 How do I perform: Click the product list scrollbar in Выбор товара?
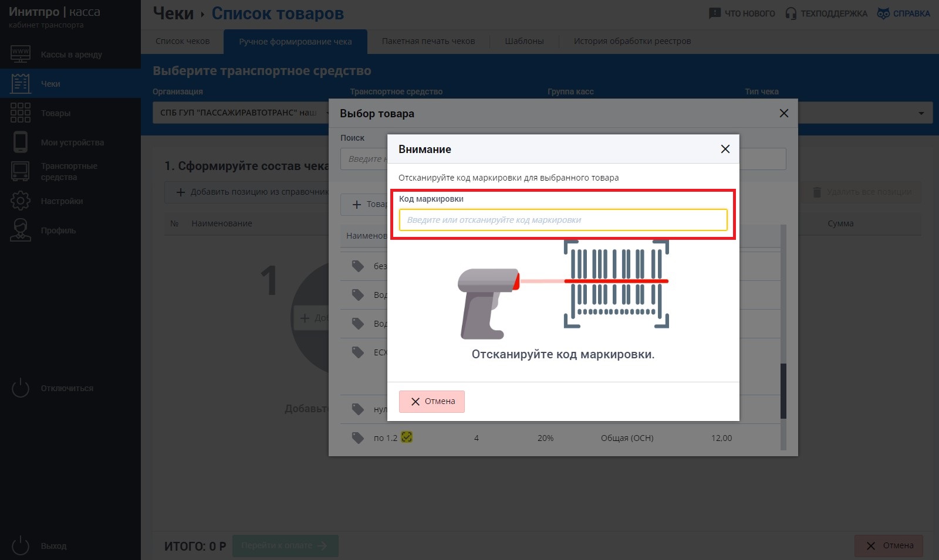(x=783, y=391)
